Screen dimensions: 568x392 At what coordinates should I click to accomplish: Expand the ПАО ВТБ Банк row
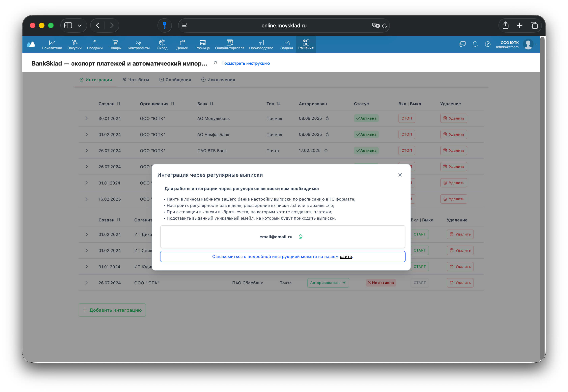click(87, 151)
